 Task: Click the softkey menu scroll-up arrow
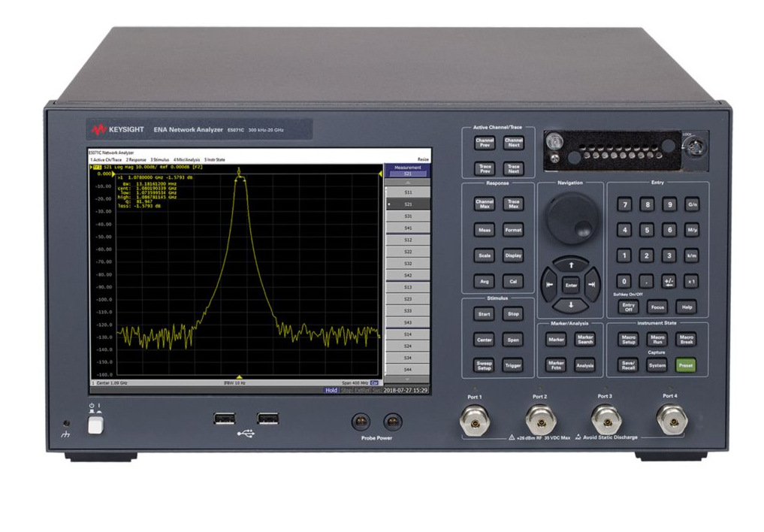(408, 182)
